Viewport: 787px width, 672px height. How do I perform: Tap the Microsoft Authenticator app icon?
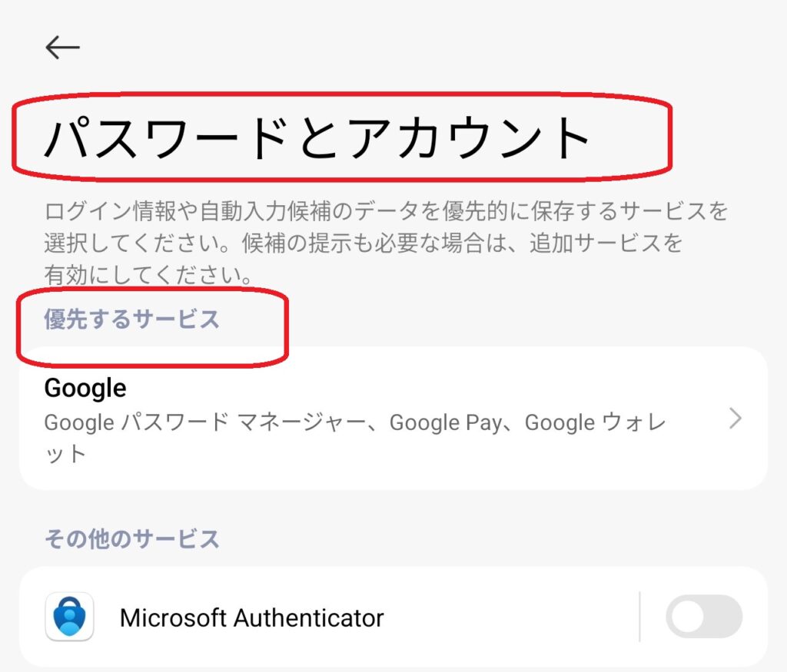click(69, 617)
